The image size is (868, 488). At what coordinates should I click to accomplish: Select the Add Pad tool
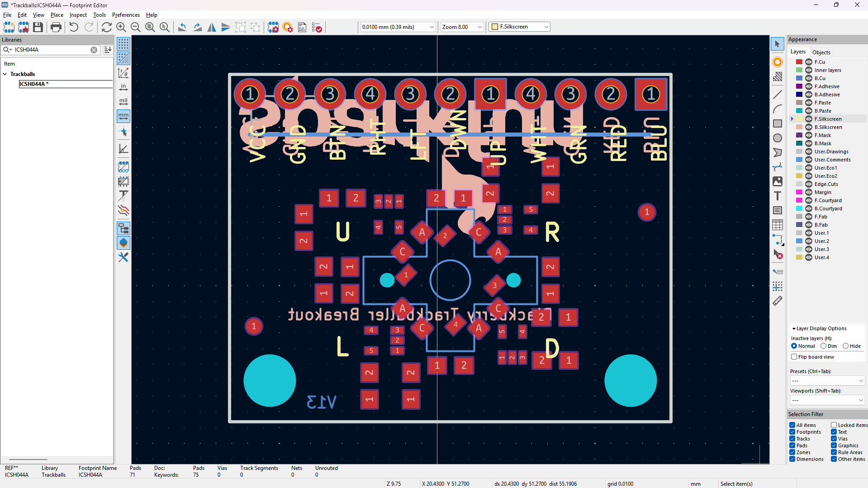click(x=778, y=62)
